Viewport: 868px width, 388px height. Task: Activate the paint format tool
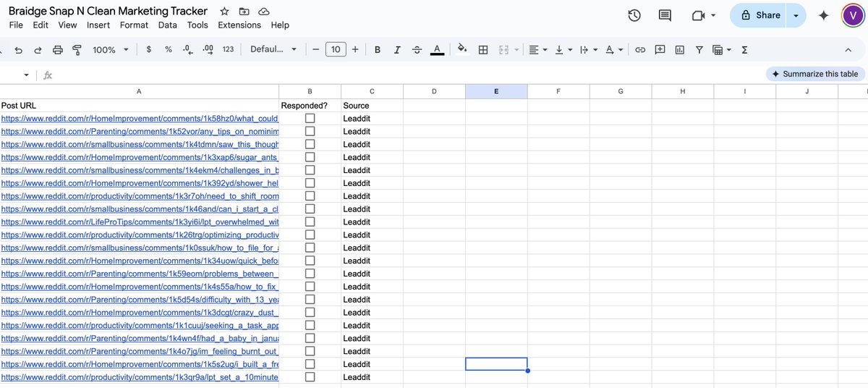coord(77,50)
